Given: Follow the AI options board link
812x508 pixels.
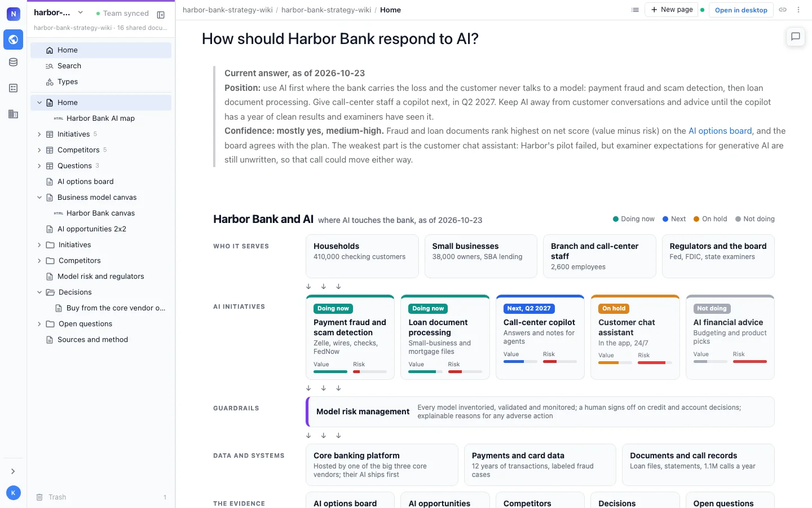Looking at the screenshot, I should coord(720,131).
